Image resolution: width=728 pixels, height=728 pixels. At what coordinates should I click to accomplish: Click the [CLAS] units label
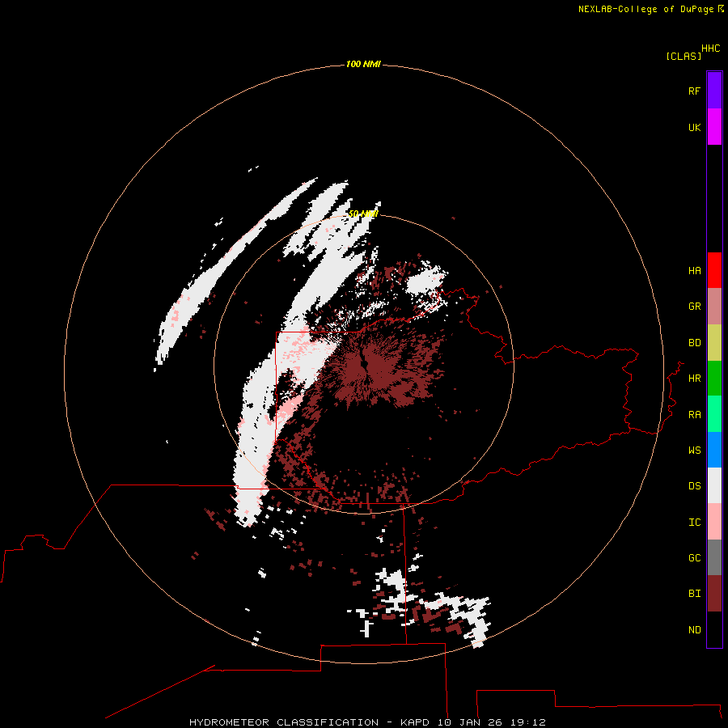684,56
